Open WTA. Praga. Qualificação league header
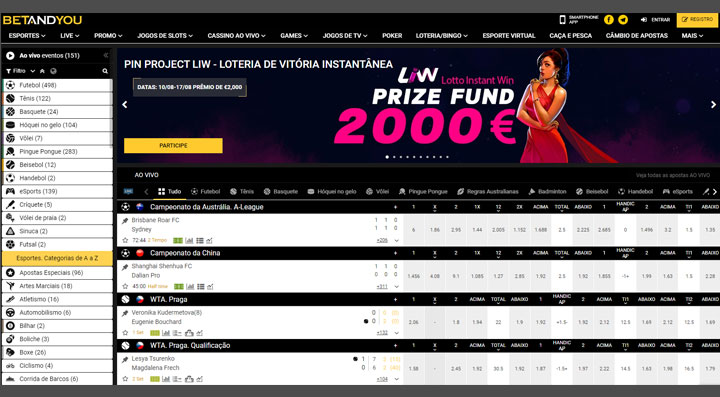 click(x=190, y=346)
